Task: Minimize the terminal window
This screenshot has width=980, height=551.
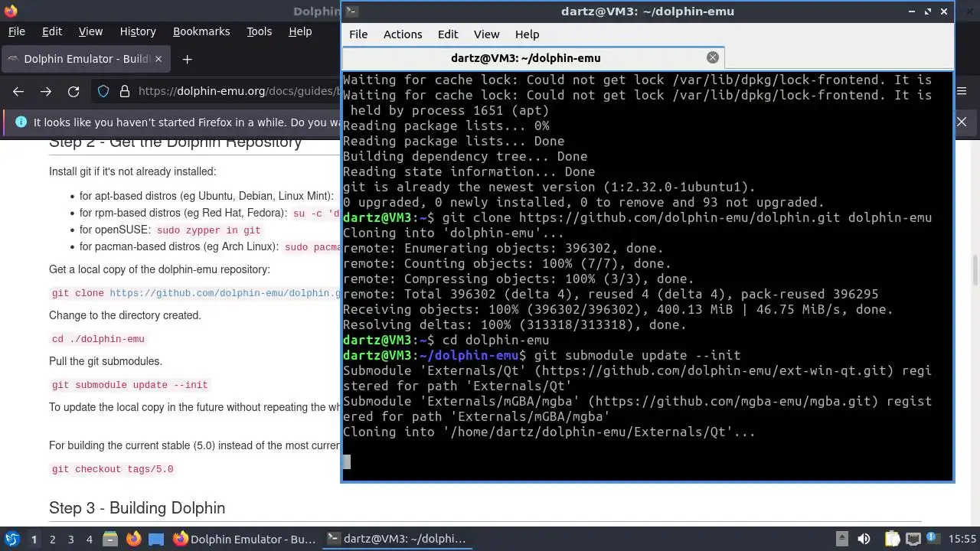Action: pos(912,11)
